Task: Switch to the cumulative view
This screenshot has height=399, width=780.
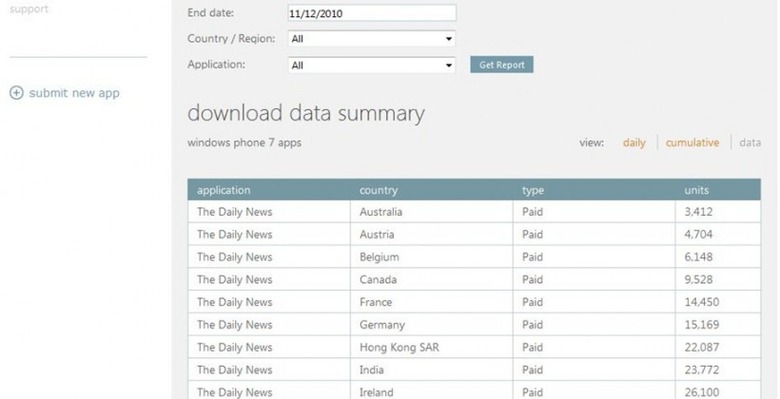Action: [692, 143]
